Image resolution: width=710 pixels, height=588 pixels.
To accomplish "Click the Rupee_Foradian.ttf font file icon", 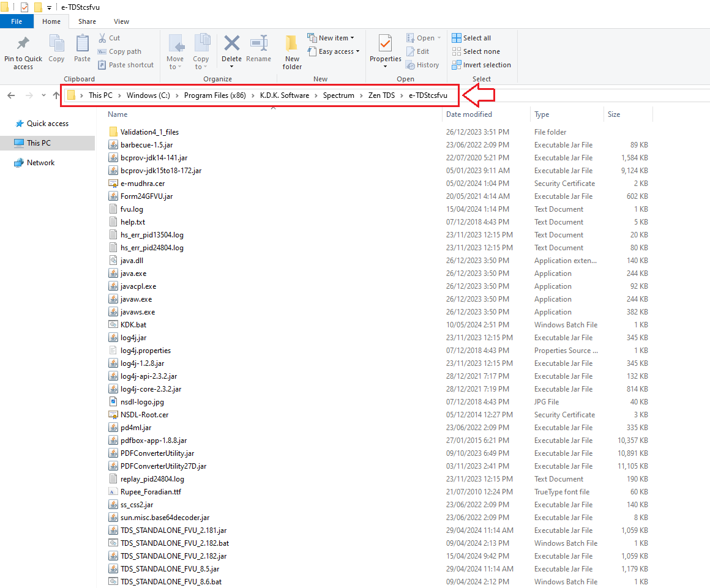I will tap(113, 491).
